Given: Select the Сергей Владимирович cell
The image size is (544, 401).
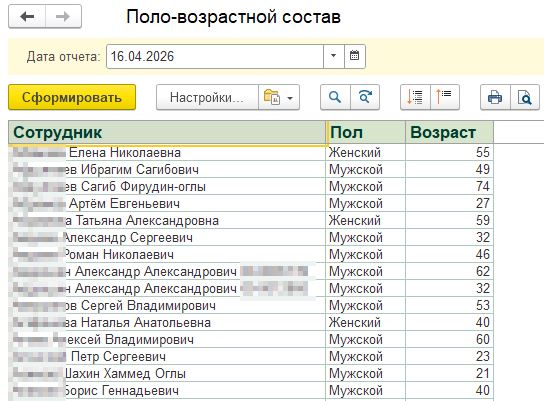Looking at the screenshot, I should pyautogui.click(x=167, y=305).
